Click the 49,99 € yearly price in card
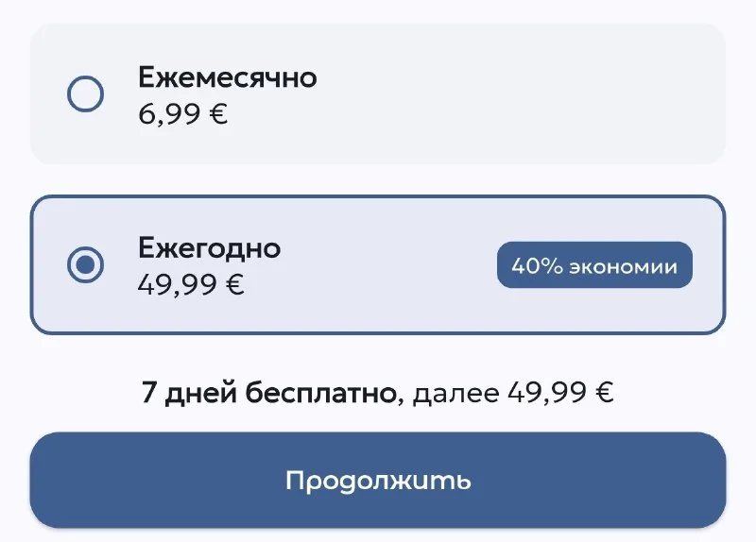The image size is (756, 542). coord(191,284)
